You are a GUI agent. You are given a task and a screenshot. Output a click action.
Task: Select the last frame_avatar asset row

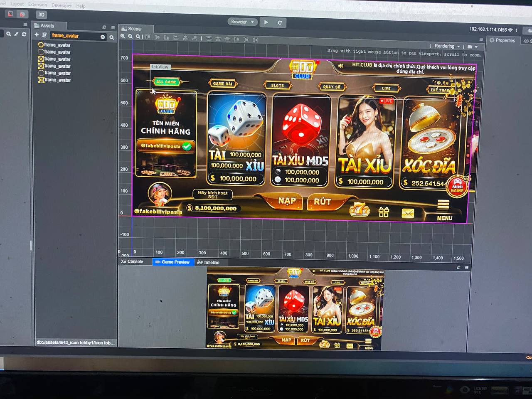coord(54,80)
